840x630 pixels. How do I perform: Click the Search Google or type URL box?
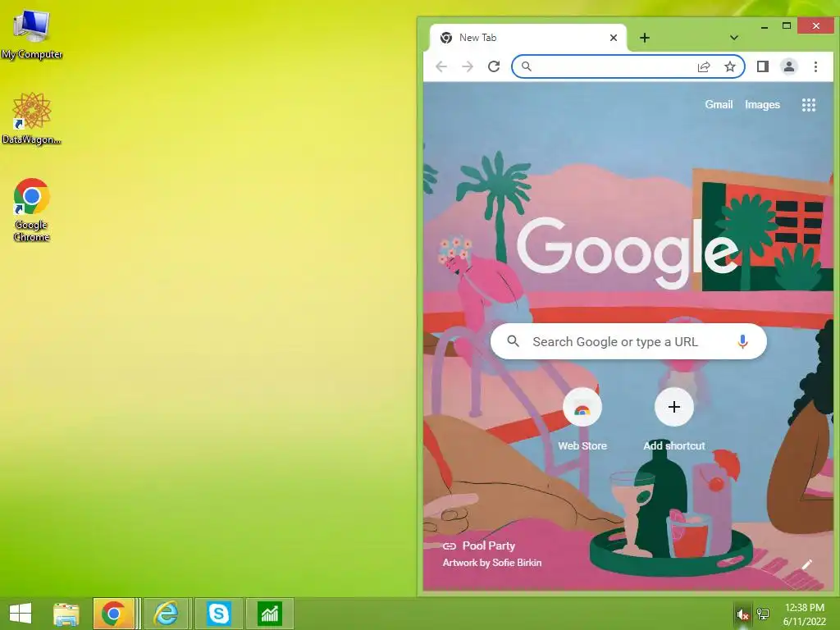(628, 341)
